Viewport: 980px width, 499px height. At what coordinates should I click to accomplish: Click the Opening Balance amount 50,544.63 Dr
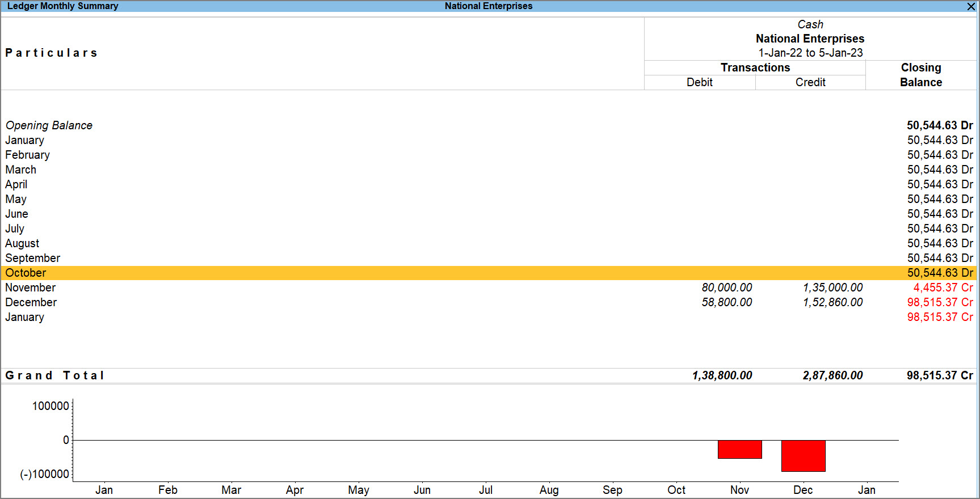[940, 125]
